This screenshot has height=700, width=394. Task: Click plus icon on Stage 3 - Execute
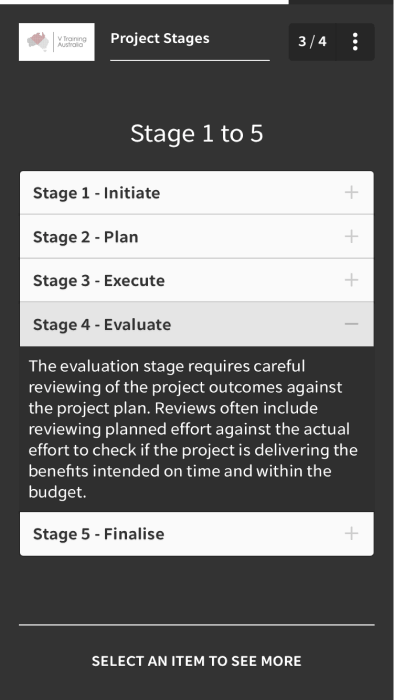[352, 280]
